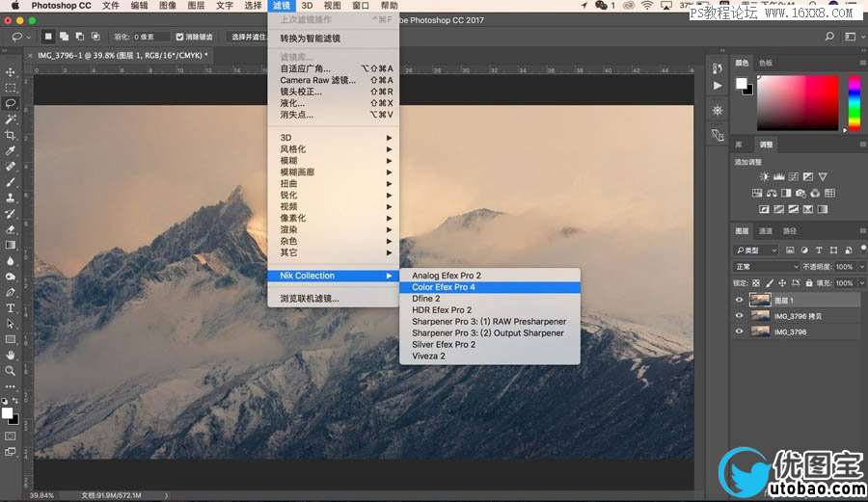868x502 pixels.
Task: Choose Color Efex Pro 4
Action: (x=489, y=287)
